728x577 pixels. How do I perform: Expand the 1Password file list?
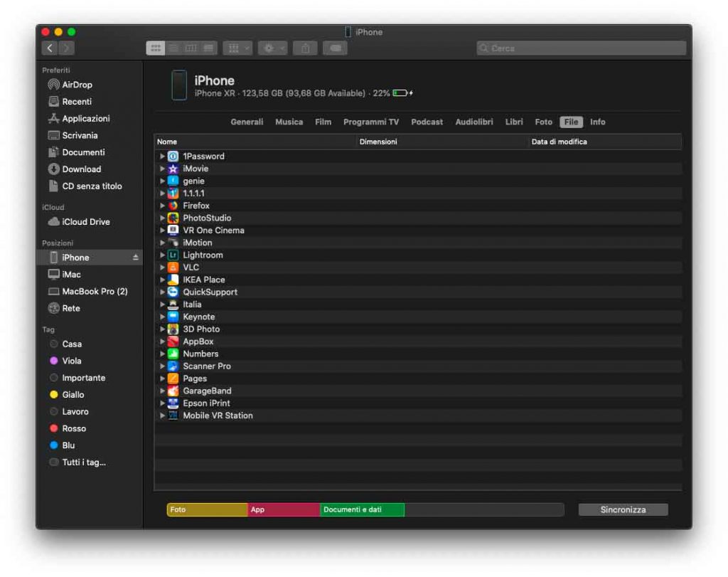coord(162,157)
